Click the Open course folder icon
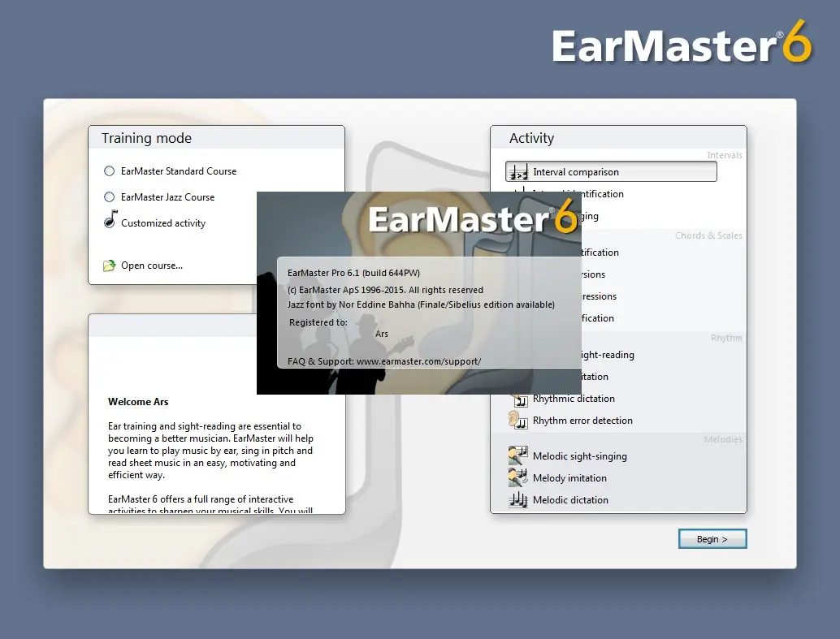840x639 pixels. coord(110,266)
